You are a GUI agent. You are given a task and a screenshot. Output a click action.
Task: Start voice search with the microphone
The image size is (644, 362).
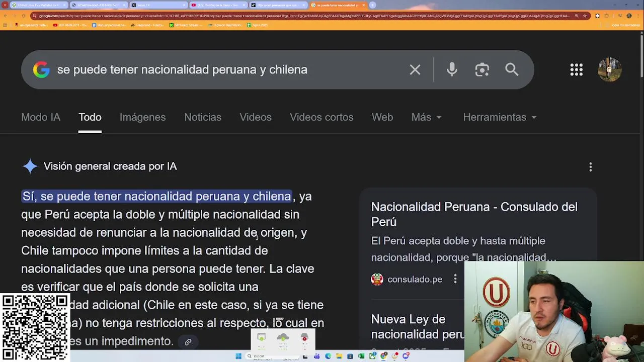452,70
